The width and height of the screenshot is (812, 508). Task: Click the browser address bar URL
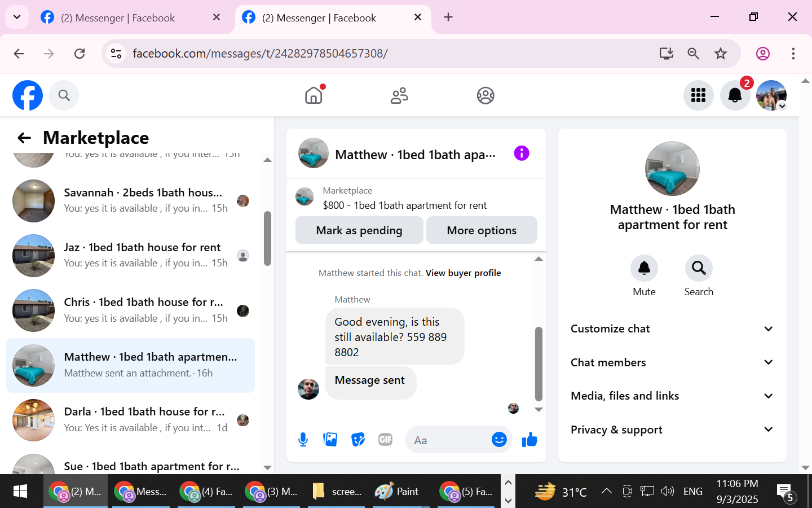(x=260, y=54)
